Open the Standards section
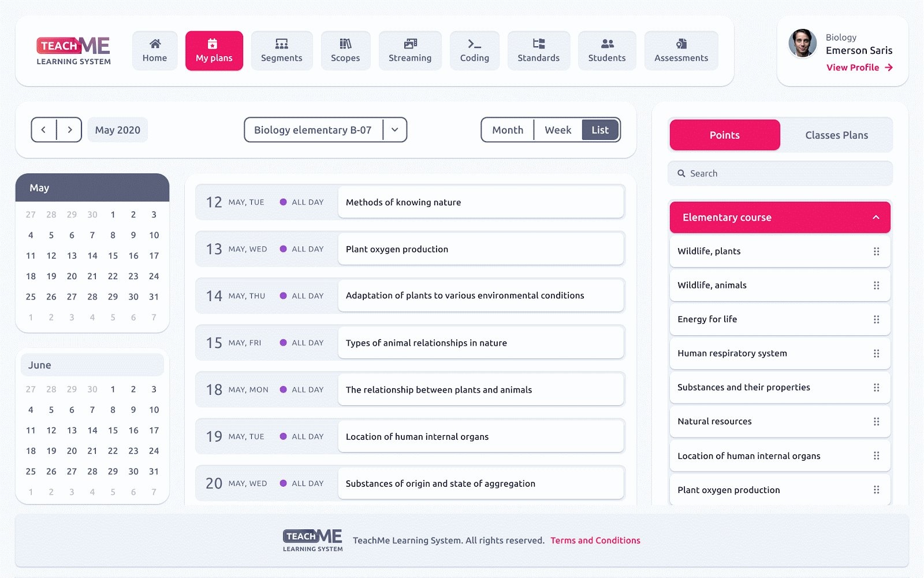The image size is (924, 578). [x=538, y=51]
